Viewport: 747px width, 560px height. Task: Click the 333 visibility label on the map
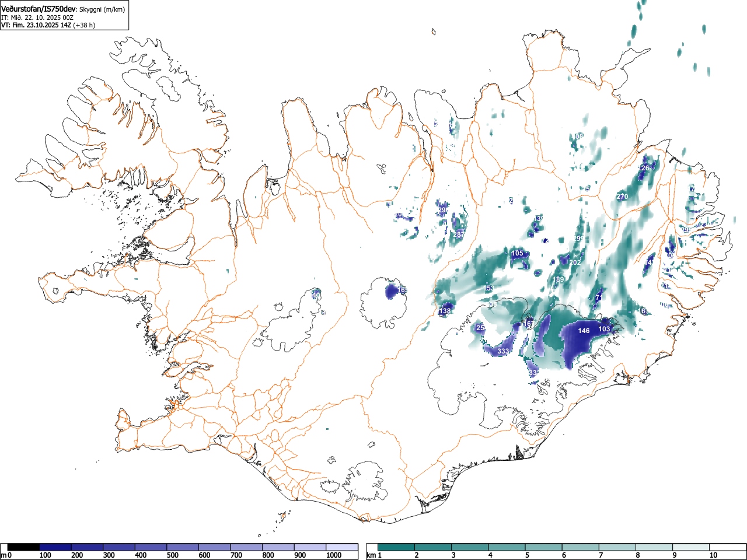click(x=504, y=351)
